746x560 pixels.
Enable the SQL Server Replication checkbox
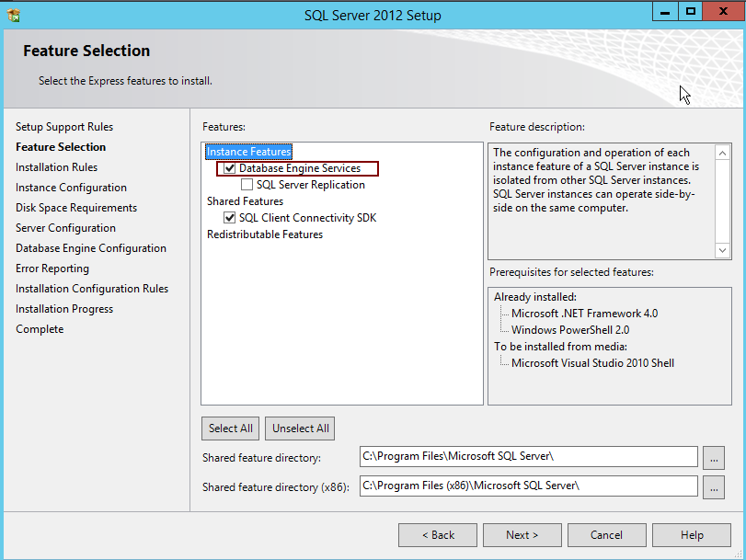tap(247, 185)
